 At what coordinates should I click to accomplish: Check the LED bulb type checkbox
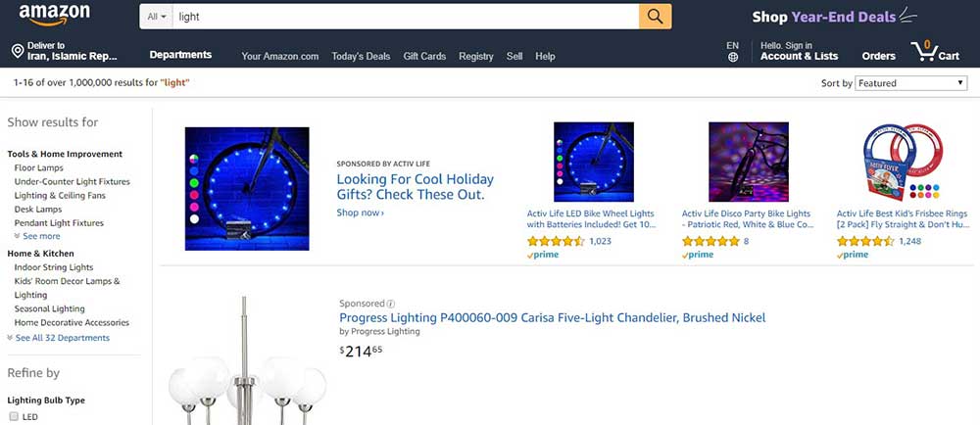pyautogui.click(x=13, y=417)
